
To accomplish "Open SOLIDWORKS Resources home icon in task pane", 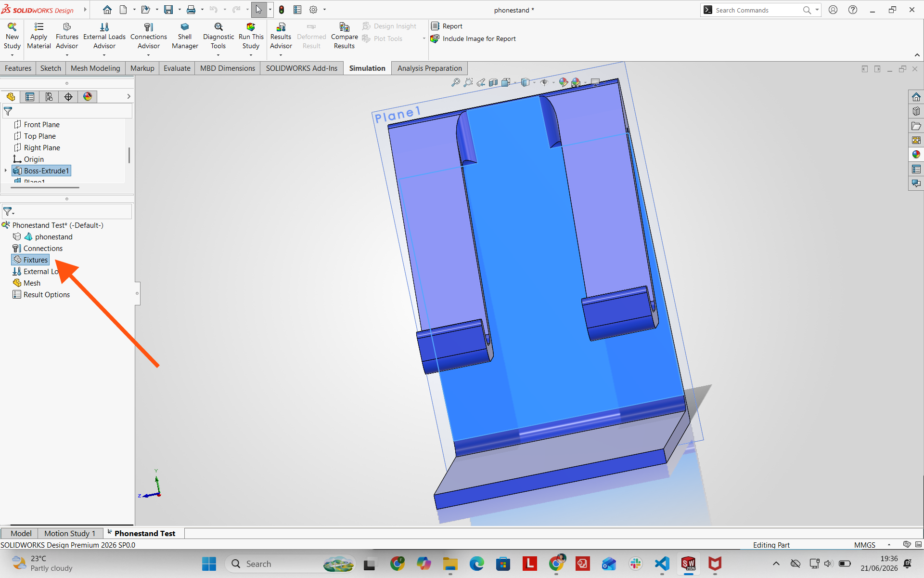I will (916, 97).
